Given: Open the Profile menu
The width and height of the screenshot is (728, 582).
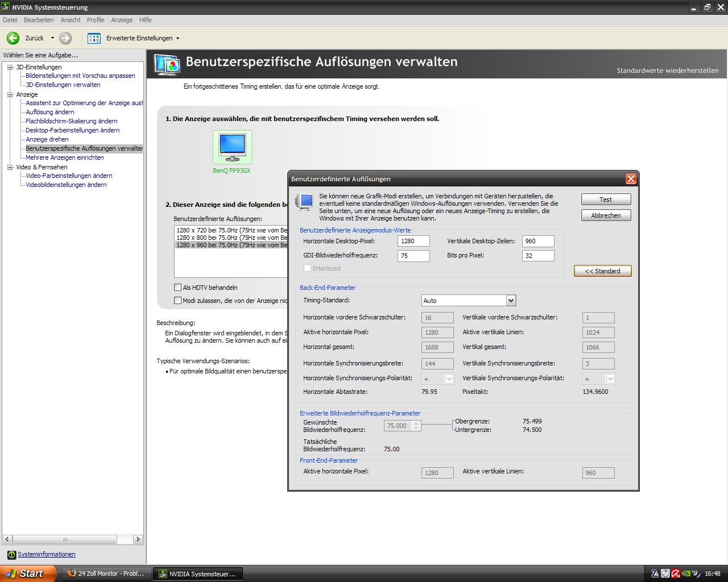Looking at the screenshot, I should click(x=96, y=20).
